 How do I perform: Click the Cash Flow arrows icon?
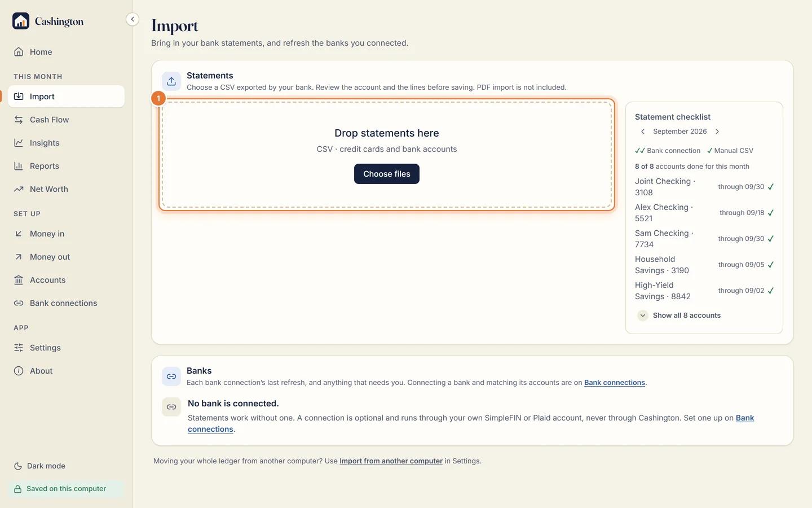click(19, 120)
